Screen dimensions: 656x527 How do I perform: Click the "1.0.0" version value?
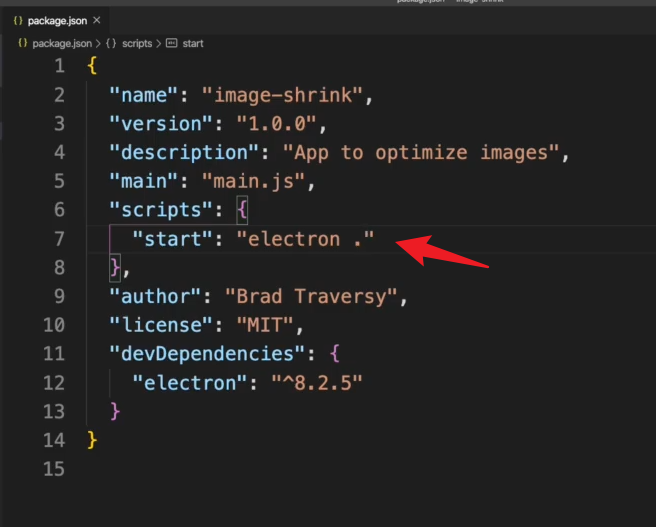[276, 124]
